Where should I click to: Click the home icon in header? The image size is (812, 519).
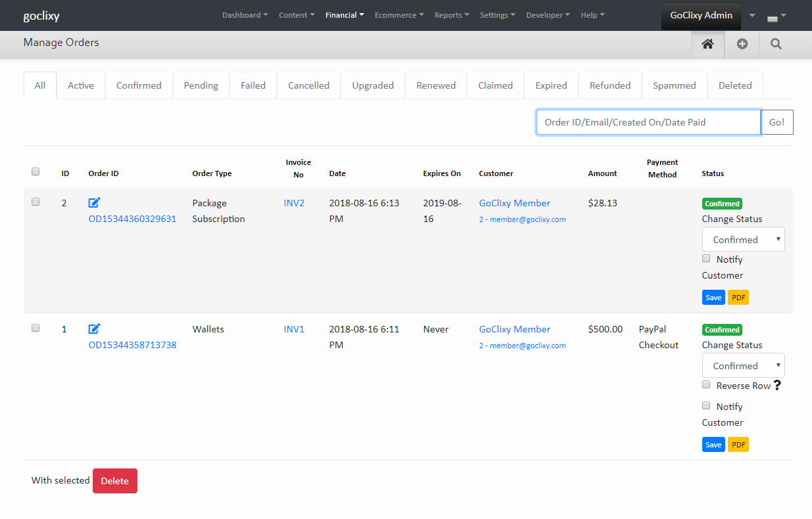(x=707, y=44)
